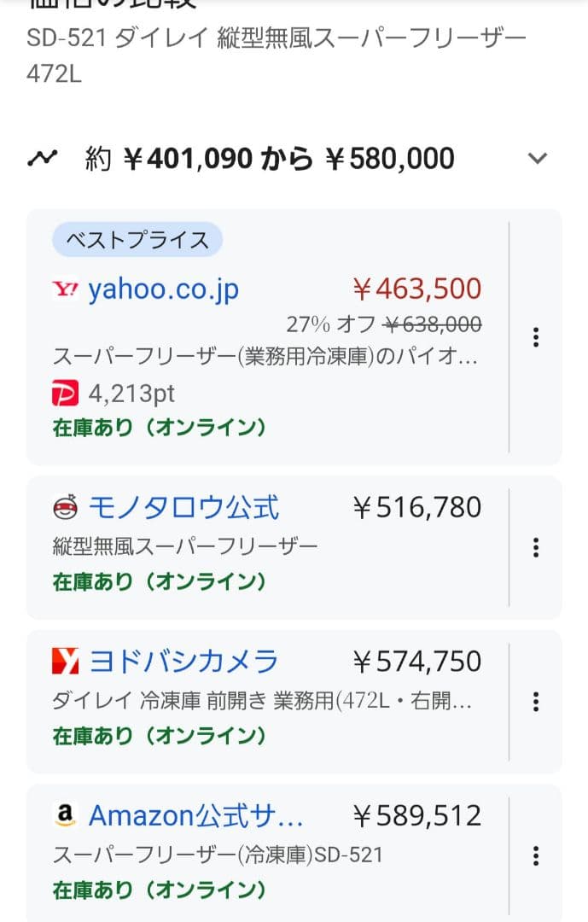Viewport: 588px width, 922px height.
Task: Open the Amazon公式 store link
Action: tap(196, 815)
